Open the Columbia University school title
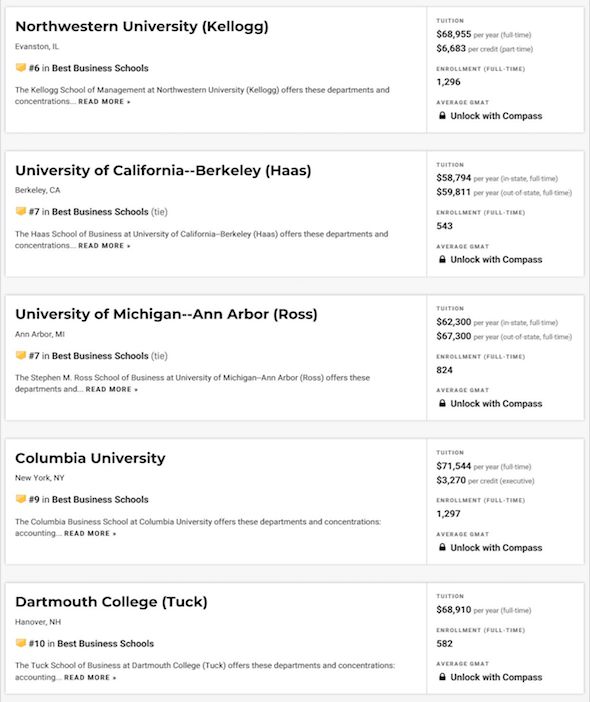The width and height of the screenshot is (590, 702). pyautogui.click(x=90, y=458)
